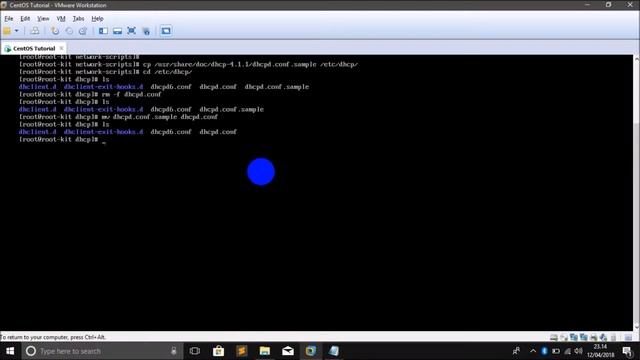Click the scroll-up arrow of the VM scrollbar

pyautogui.click(x=636, y=59)
